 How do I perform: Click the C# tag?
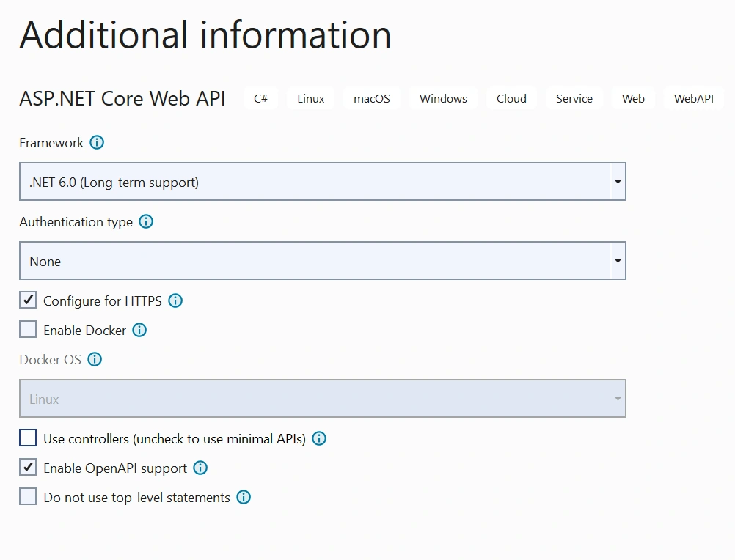tap(260, 98)
